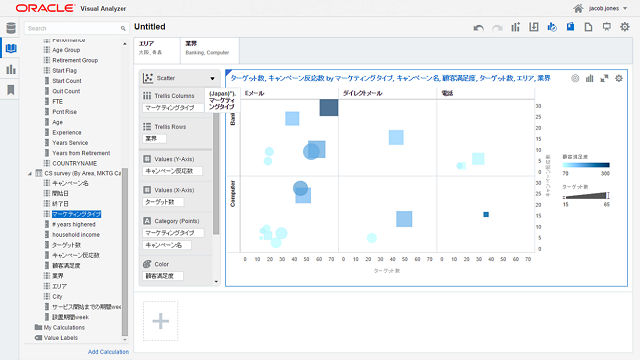Click the redo arrow in toolbar
Screen dimensions: 640x360
[x=497, y=27]
